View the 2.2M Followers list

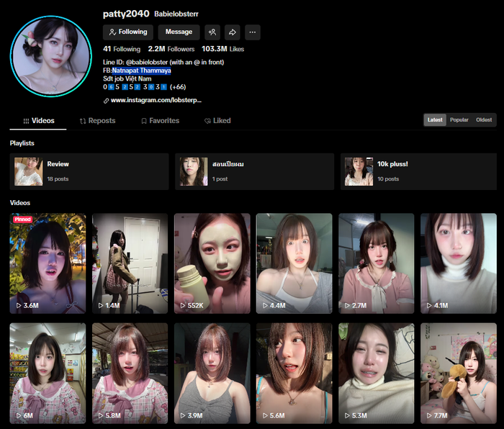coord(171,49)
